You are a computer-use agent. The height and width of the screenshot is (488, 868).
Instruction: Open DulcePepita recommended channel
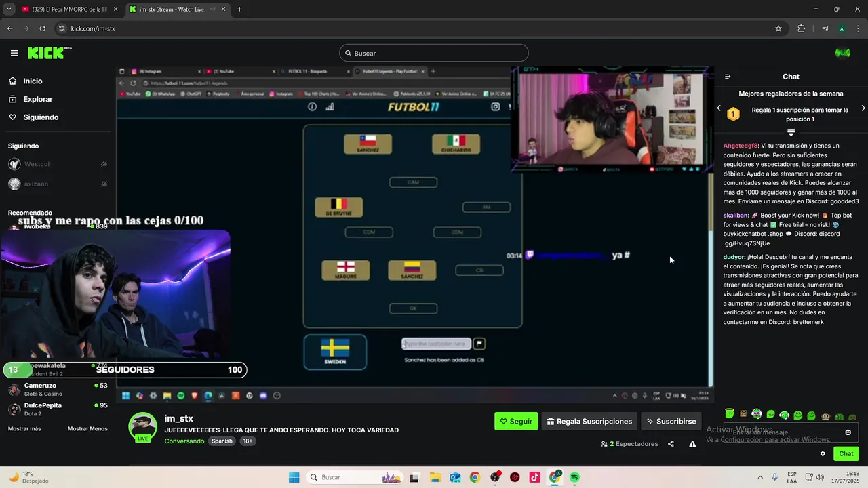tap(58, 409)
